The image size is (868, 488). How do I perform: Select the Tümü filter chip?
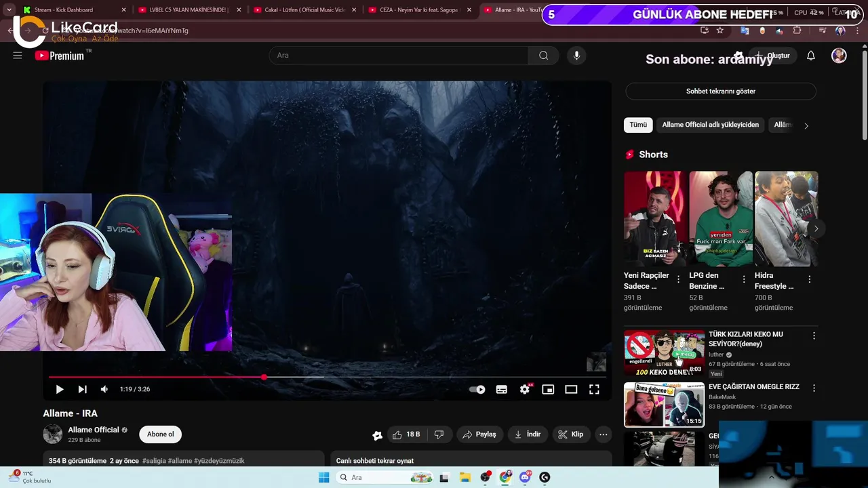[x=638, y=125]
